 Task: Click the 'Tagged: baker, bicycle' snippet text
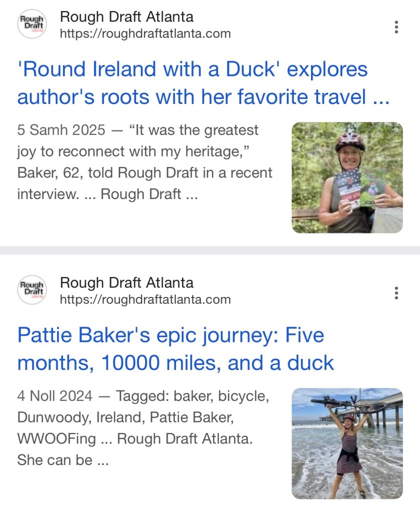click(x=192, y=396)
